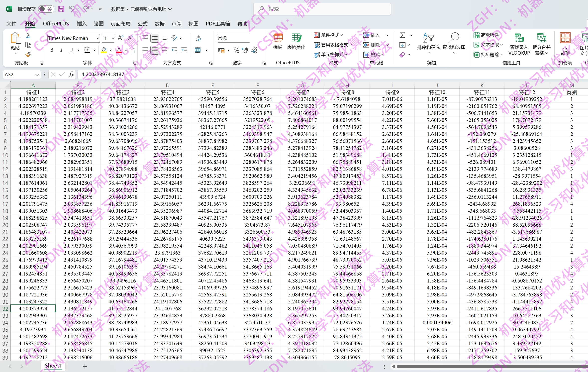Expand the Times New Roman font dropdown
Image resolution: width=588 pixels, height=372 pixels.
(x=98, y=38)
